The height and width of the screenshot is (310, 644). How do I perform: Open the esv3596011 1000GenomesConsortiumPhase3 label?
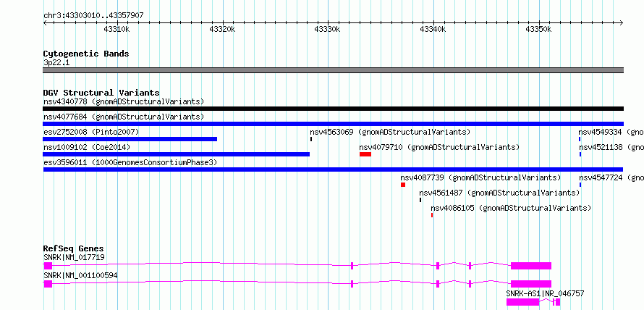[130, 162]
